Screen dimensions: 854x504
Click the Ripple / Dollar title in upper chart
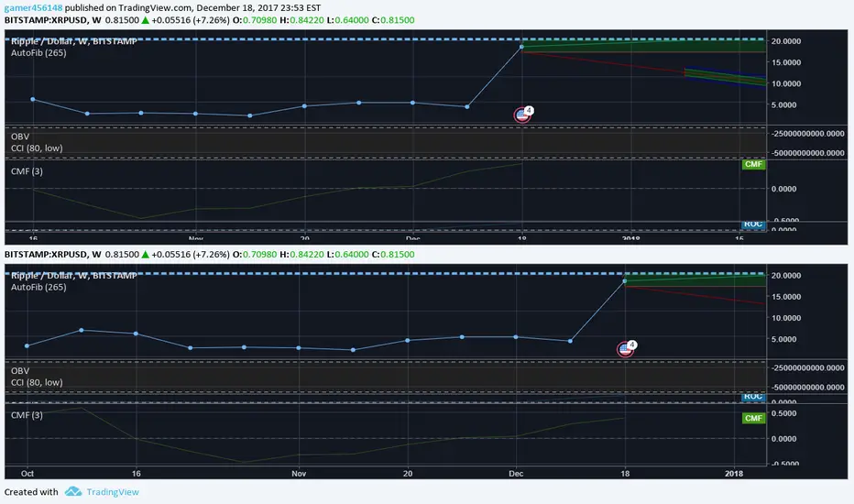[x=74, y=41]
